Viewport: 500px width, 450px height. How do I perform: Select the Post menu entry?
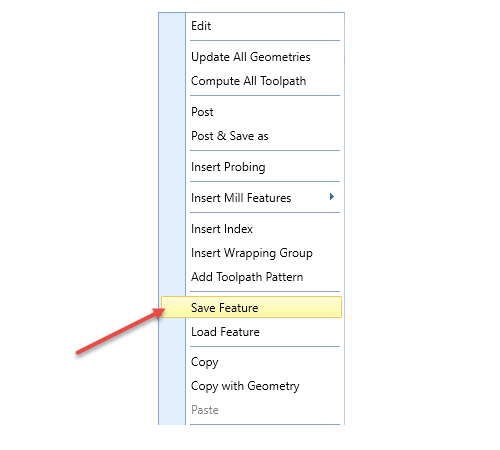pyautogui.click(x=251, y=112)
